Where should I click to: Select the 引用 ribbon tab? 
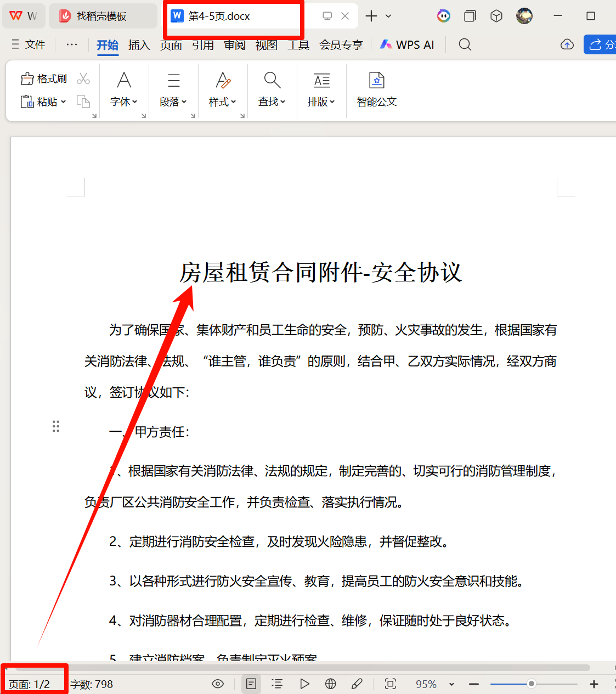(203, 45)
